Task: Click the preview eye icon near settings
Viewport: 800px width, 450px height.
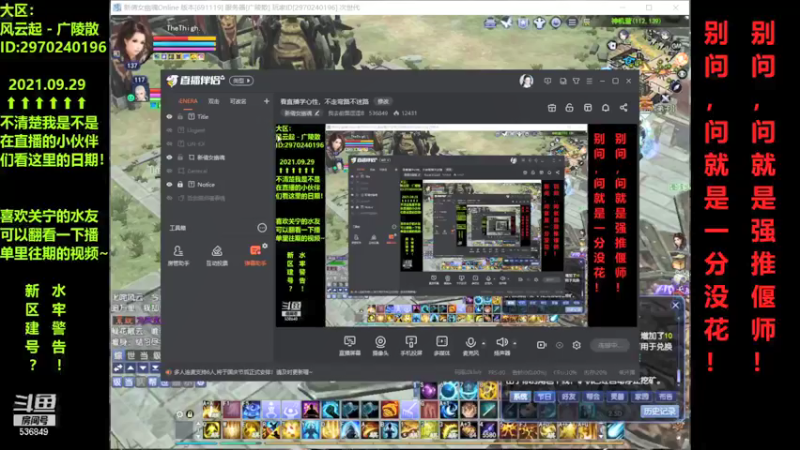Action: point(559,345)
